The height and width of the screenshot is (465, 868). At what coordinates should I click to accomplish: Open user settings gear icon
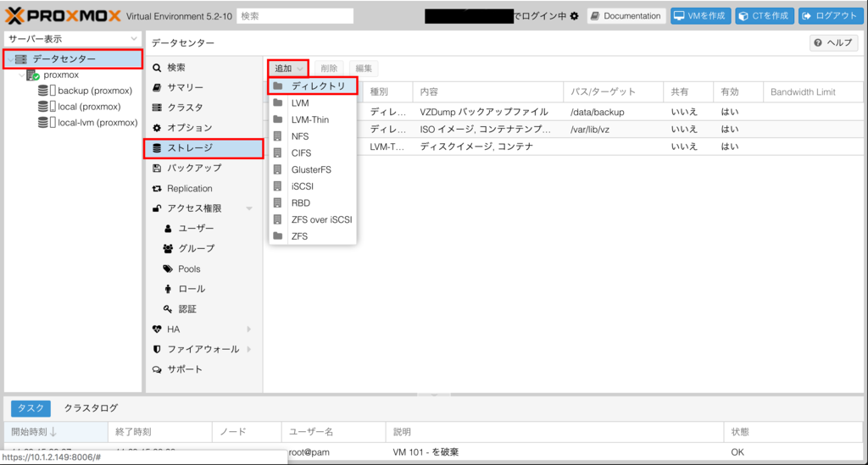[x=575, y=16]
